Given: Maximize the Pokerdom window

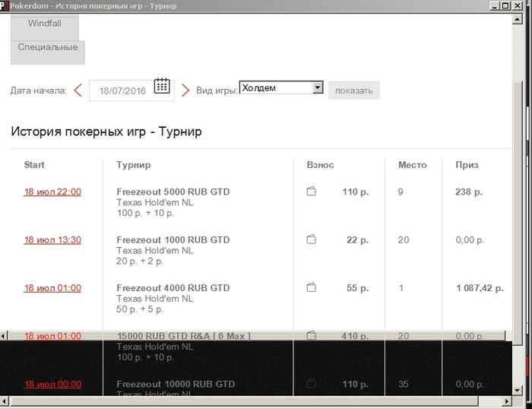Looking at the screenshot, I should [505, 5].
